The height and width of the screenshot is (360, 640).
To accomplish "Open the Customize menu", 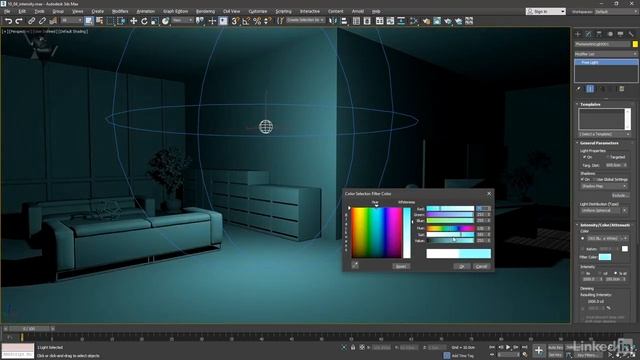I will [x=258, y=11].
